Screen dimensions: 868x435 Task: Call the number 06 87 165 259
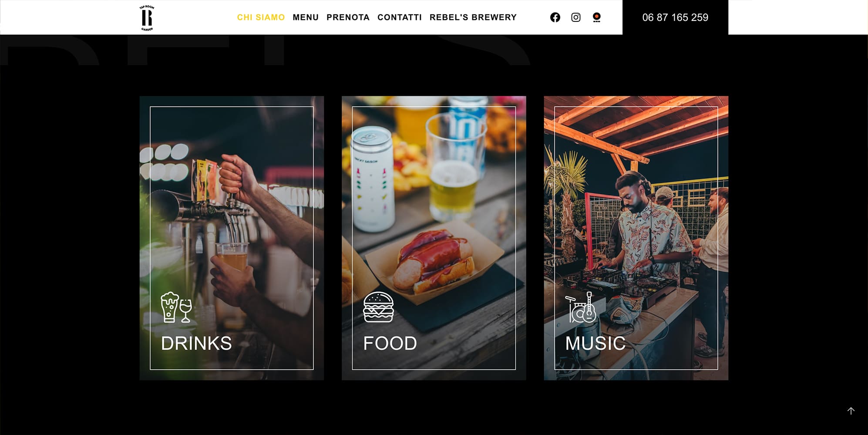(675, 17)
